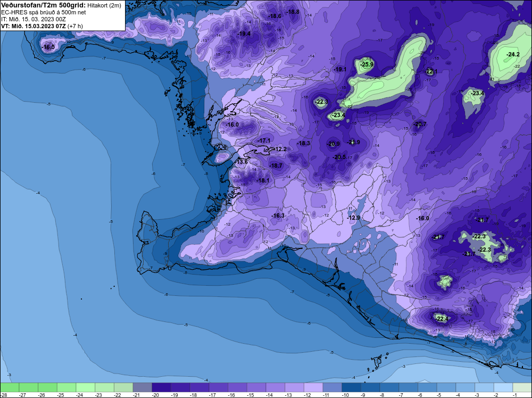Click the valid time 'VT: Mið. 15.03.2023 07Z'
The width and height of the screenshot is (532, 398).
[34, 26]
